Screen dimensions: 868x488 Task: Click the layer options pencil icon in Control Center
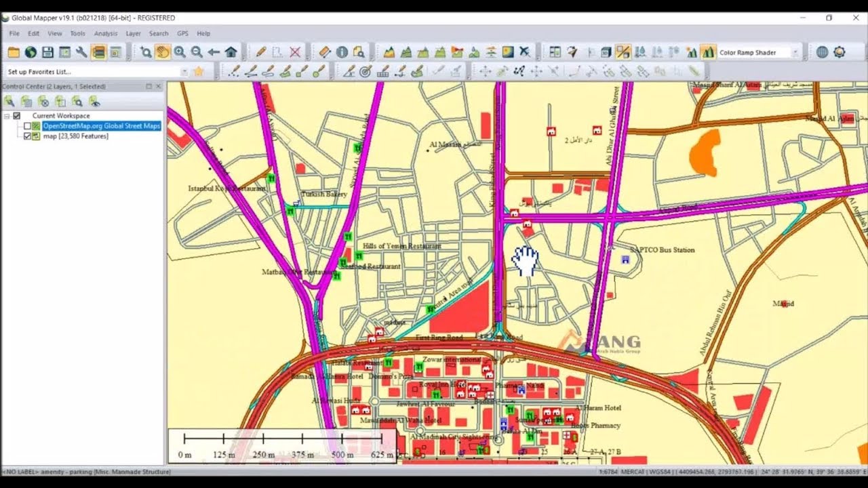[x=9, y=102]
